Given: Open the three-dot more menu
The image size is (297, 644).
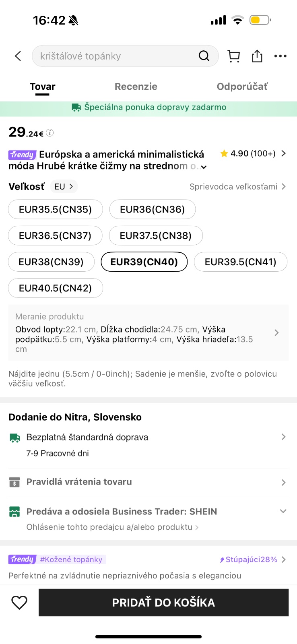Looking at the screenshot, I should point(280,56).
